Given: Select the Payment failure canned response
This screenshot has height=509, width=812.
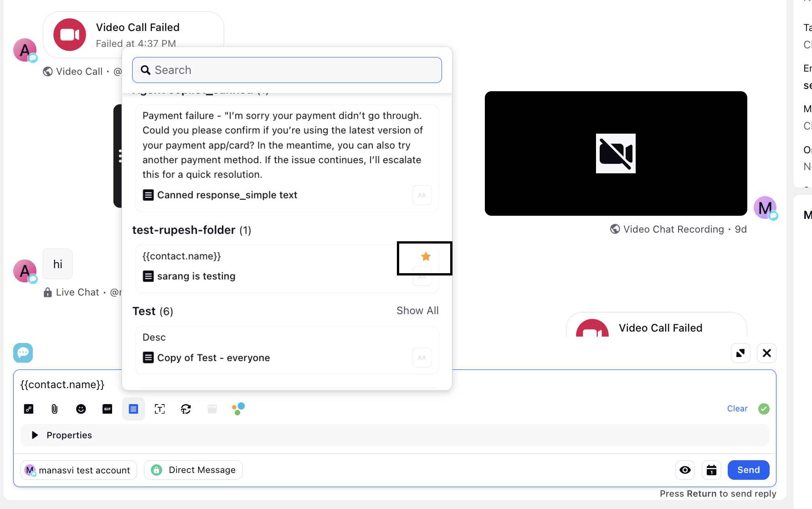Looking at the screenshot, I should point(287,158).
